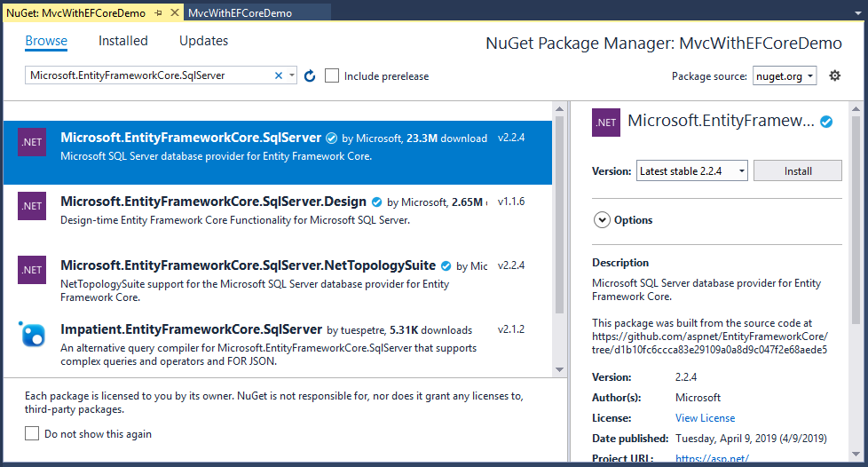Select Impatient.EntityFrameworkCore.SqlServer package title
This screenshot has width=868, height=467.
click(x=191, y=329)
